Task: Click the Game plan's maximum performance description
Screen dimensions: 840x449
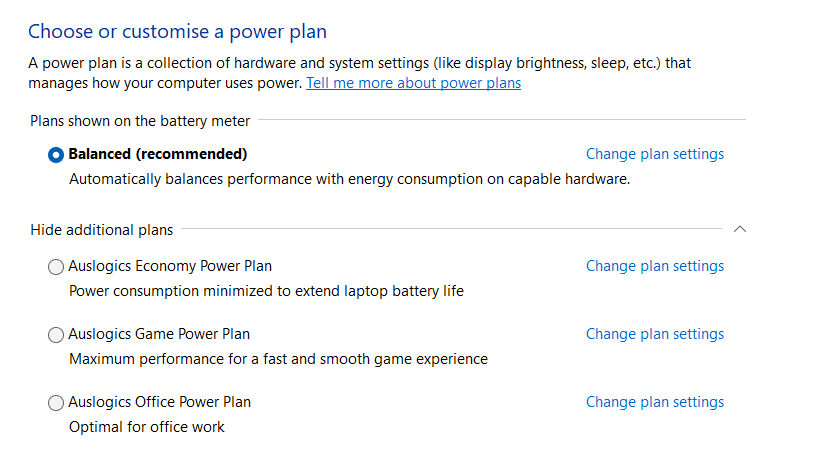Action: click(x=278, y=359)
